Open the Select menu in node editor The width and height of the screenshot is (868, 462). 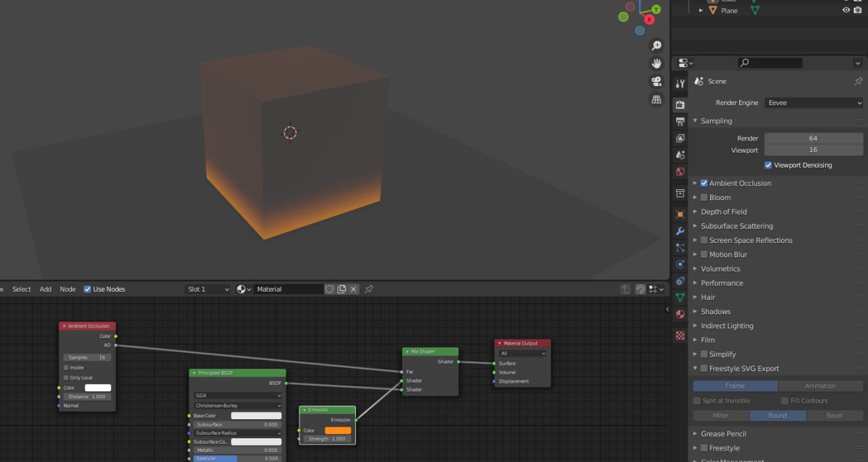pyautogui.click(x=22, y=289)
